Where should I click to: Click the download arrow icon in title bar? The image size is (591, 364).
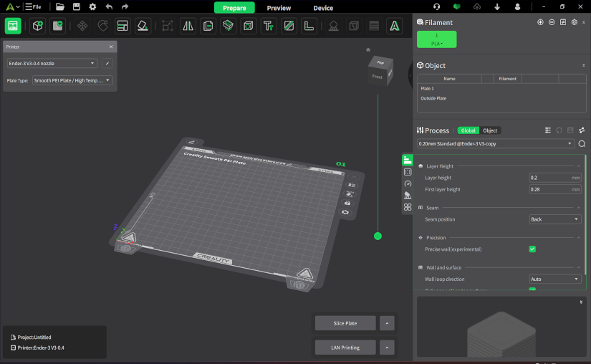(497, 6)
